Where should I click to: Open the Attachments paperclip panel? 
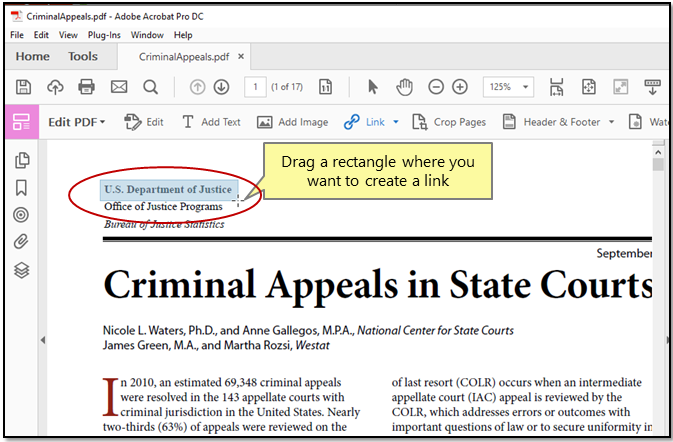pyautogui.click(x=21, y=242)
